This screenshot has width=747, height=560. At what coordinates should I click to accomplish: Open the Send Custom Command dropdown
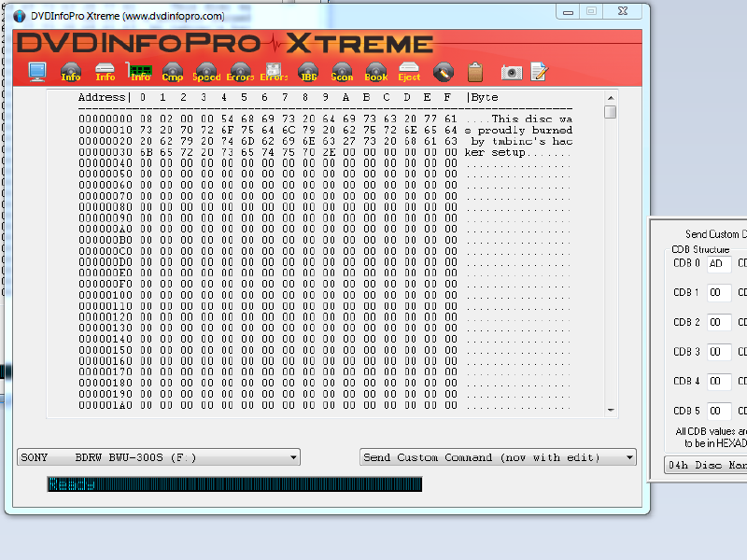499,457
